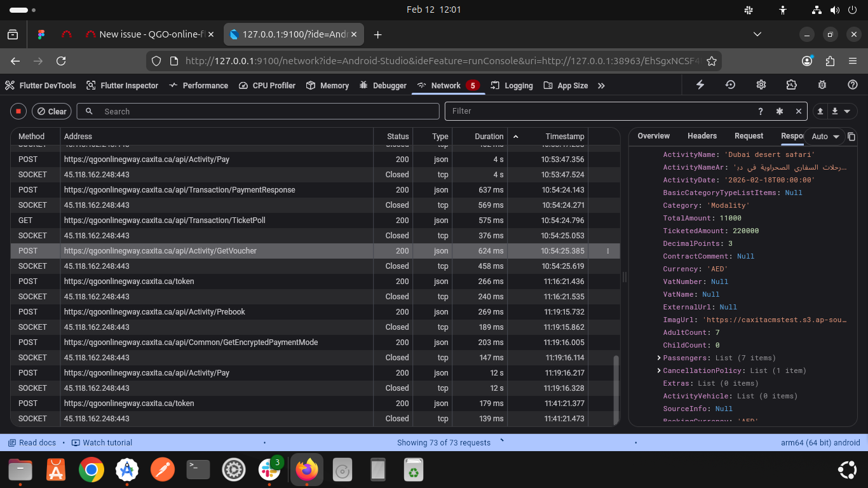Clear the network request list

coord(51,111)
